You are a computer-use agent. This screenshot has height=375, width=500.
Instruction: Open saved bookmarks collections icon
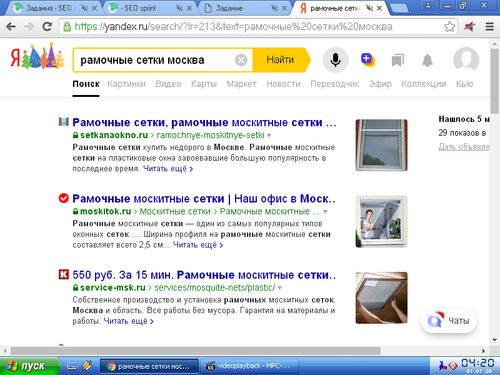[397, 60]
